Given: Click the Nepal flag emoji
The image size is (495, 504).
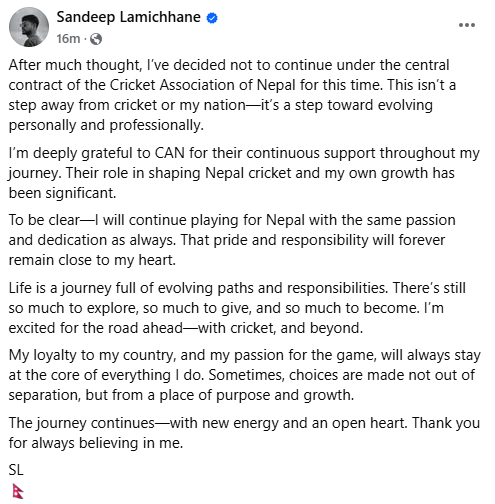Looking at the screenshot, I should [x=18, y=491].
